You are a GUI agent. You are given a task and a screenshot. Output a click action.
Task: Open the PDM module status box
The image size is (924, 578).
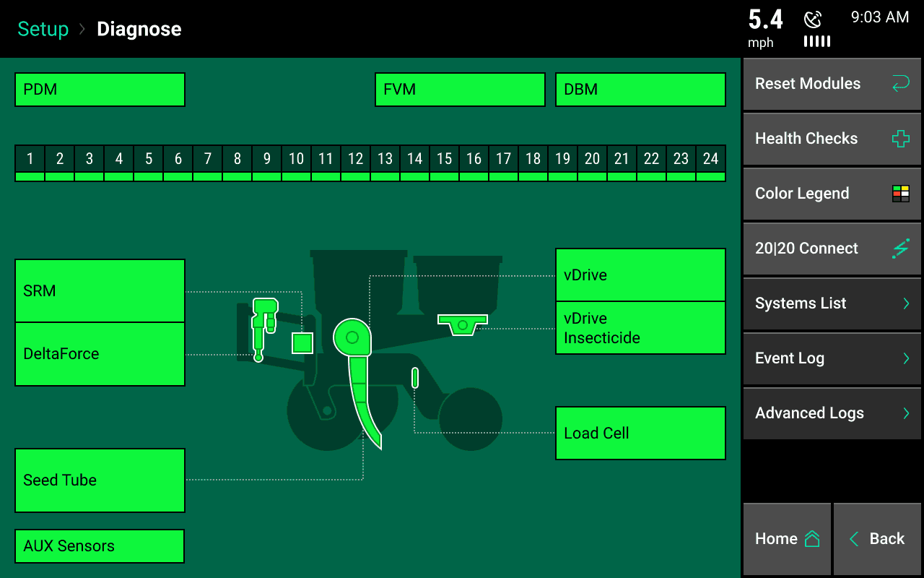pyautogui.click(x=100, y=90)
